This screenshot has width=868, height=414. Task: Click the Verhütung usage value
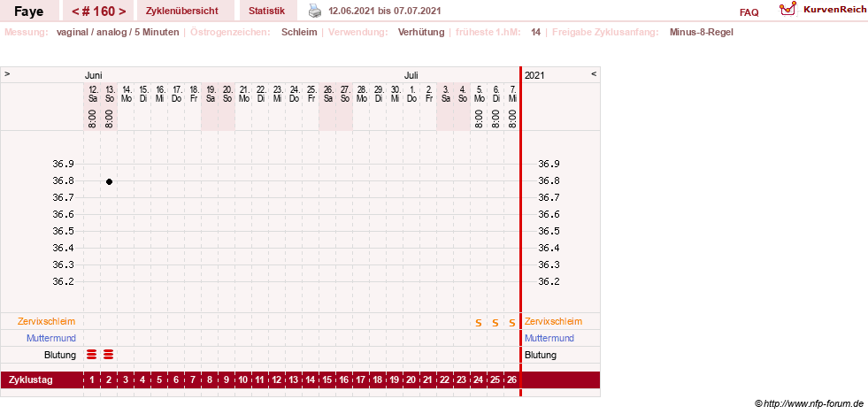(x=420, y=32)
